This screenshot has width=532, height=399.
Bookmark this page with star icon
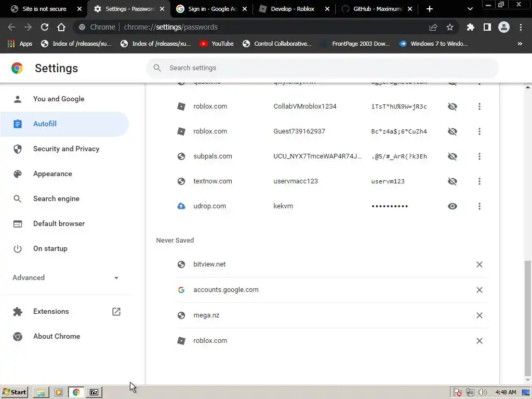[x=450, y=27]
